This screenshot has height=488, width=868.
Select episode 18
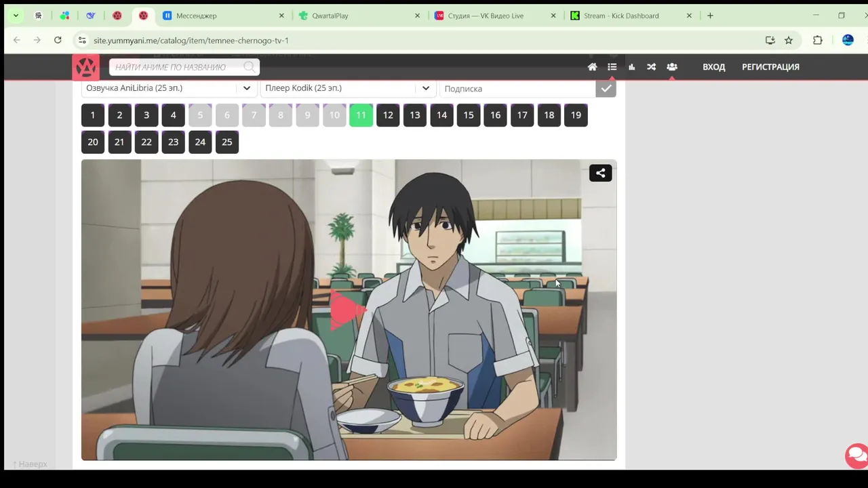(549, 115)
